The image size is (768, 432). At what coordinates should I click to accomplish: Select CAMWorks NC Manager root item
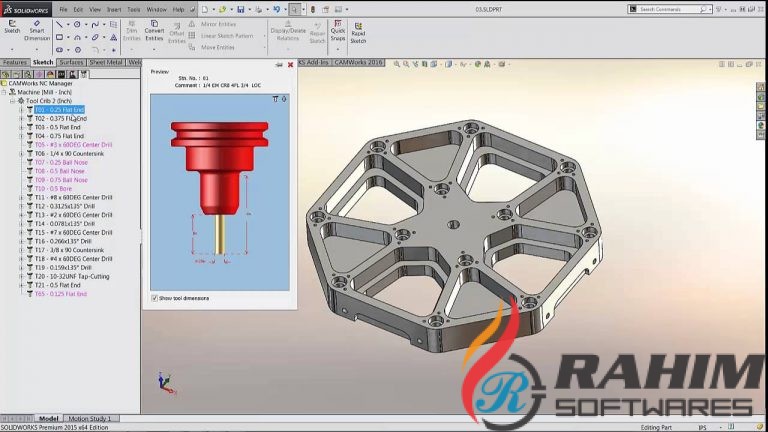[40, 83]
